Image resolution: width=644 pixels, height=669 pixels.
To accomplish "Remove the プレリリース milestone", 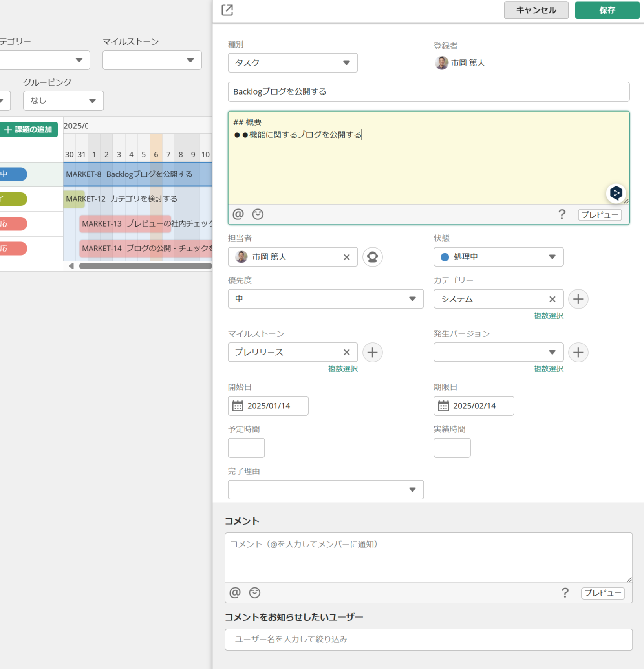I will [x=346, y=352].
